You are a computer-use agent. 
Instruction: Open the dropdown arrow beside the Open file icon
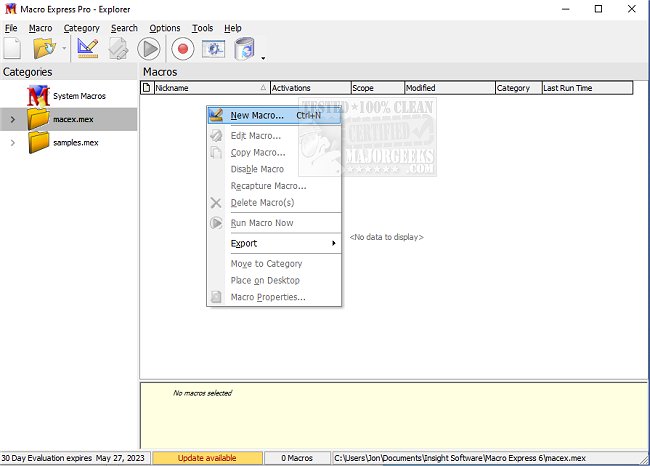click(64, 49)
